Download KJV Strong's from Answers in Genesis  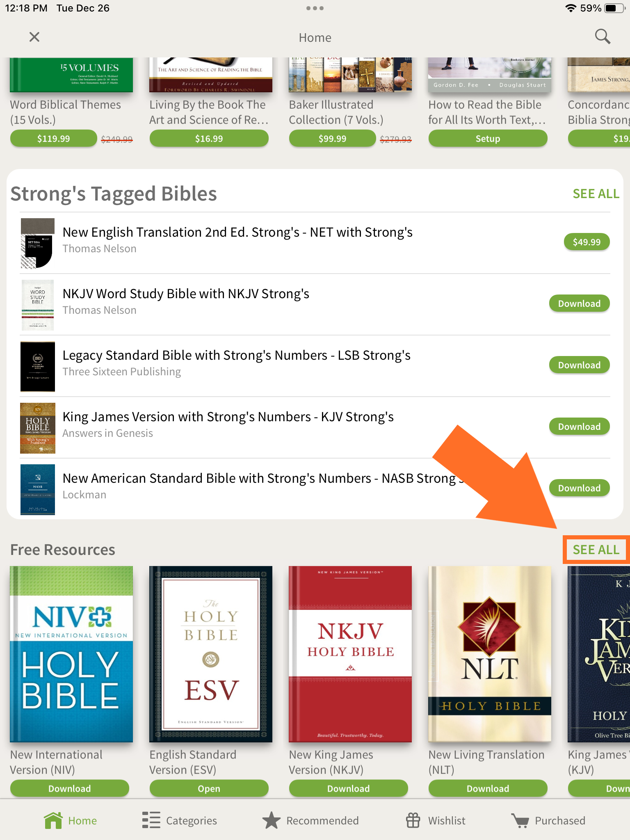click(579, 427)
